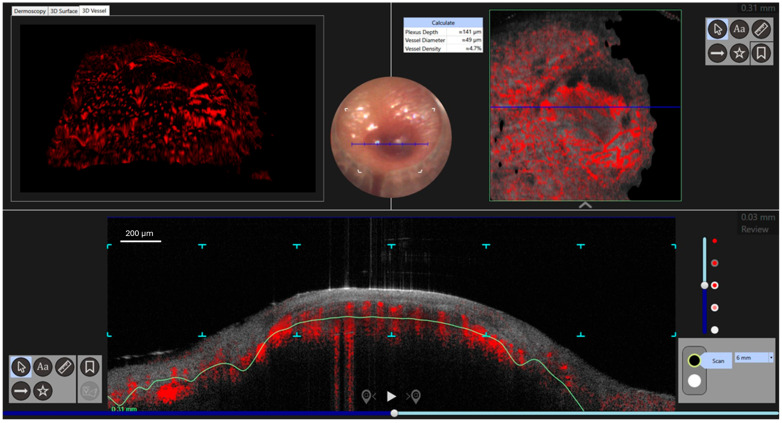Screen dimensions: 782x423
Task: Select the black circle scan mode option
Action: pos(694,360)
